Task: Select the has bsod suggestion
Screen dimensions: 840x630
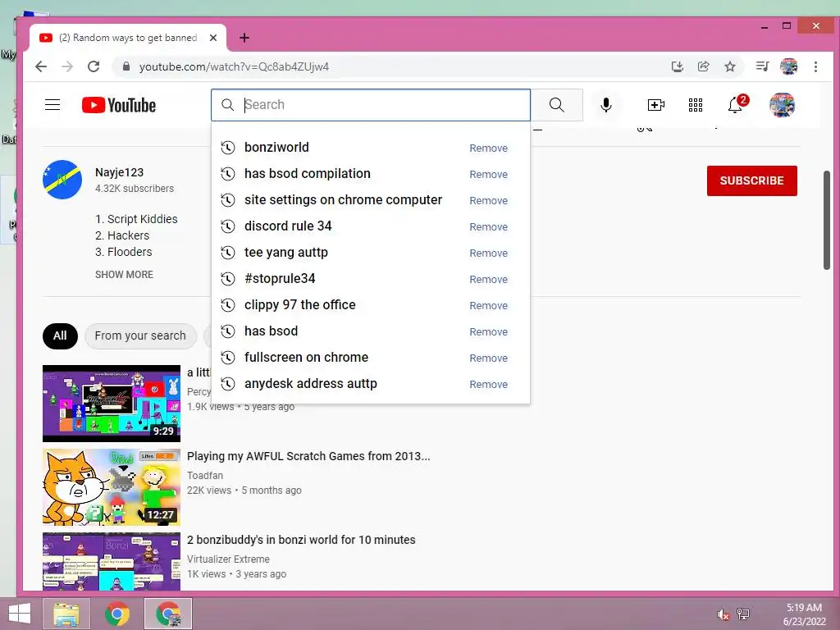Action: (371, 331)
